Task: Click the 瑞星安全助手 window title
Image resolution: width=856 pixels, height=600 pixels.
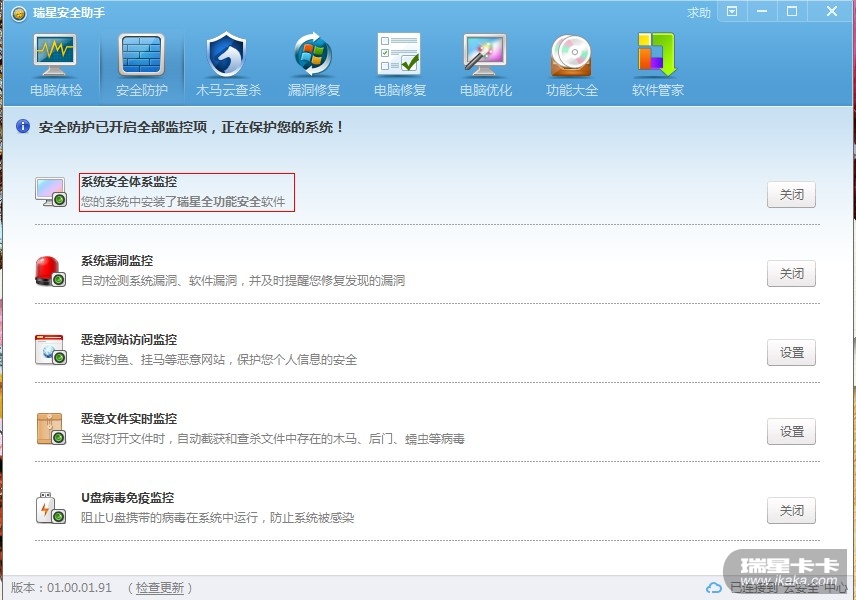Action: pyautogui.click(x=69, y=13)
